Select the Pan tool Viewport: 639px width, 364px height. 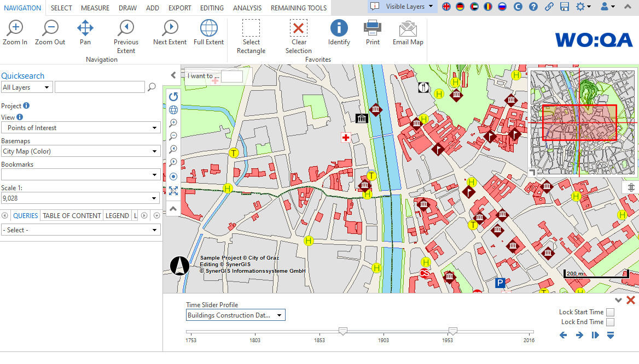[x=85, y=33]
